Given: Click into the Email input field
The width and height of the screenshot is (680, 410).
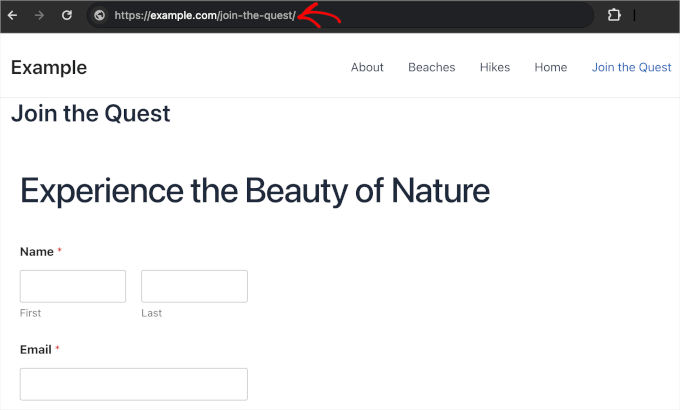Looking at the screenshot, I should 134,384.
